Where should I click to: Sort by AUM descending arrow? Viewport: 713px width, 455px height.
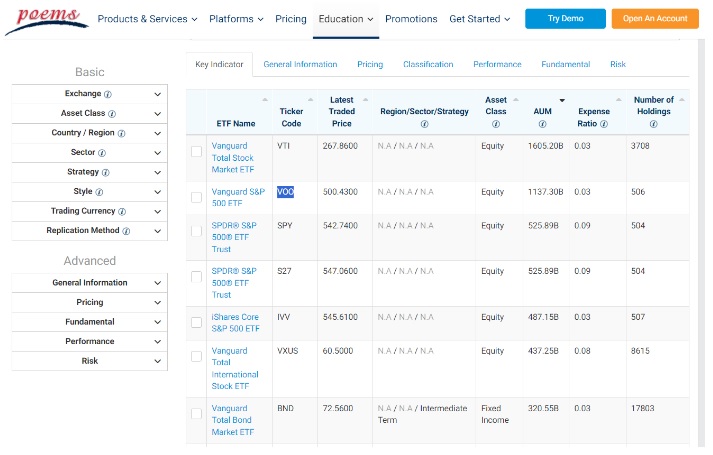(562, 100)
